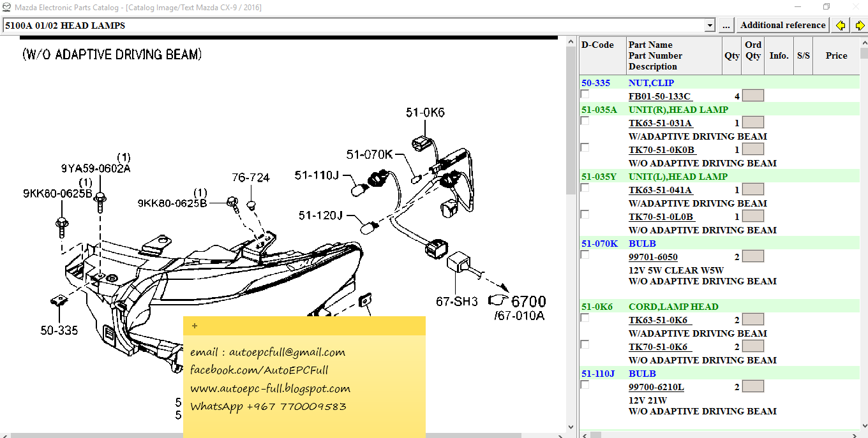The height and width of the screenshot is (438, 868).
Task: Check the box for TK70-51-0K0B
Action: click(585, 147)
